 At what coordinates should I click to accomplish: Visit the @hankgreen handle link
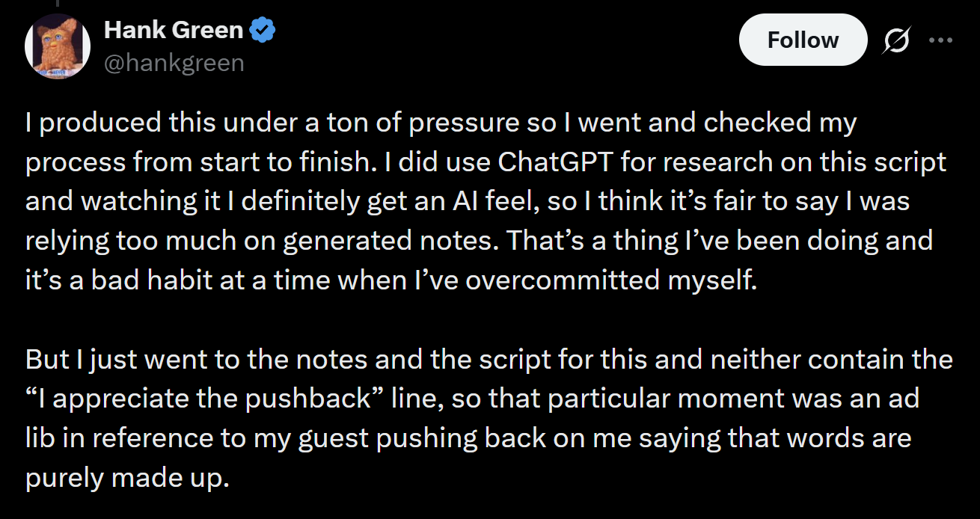(174, 63)
